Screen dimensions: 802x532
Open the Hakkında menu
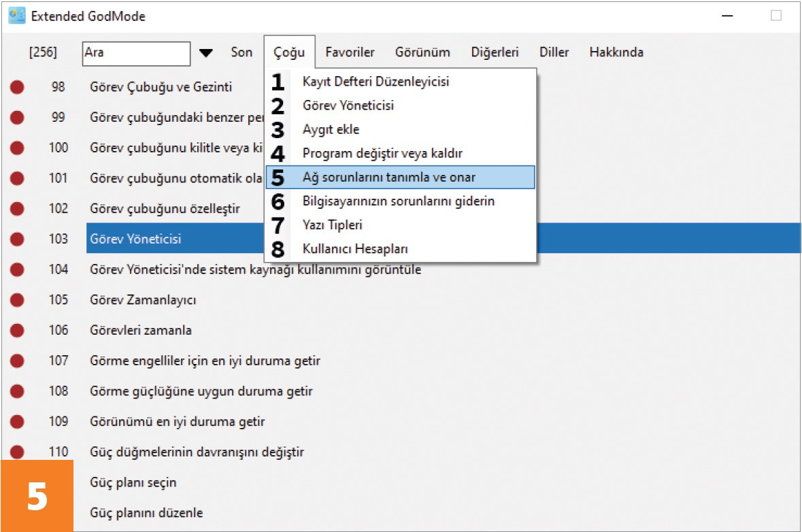tap(616, 52)
